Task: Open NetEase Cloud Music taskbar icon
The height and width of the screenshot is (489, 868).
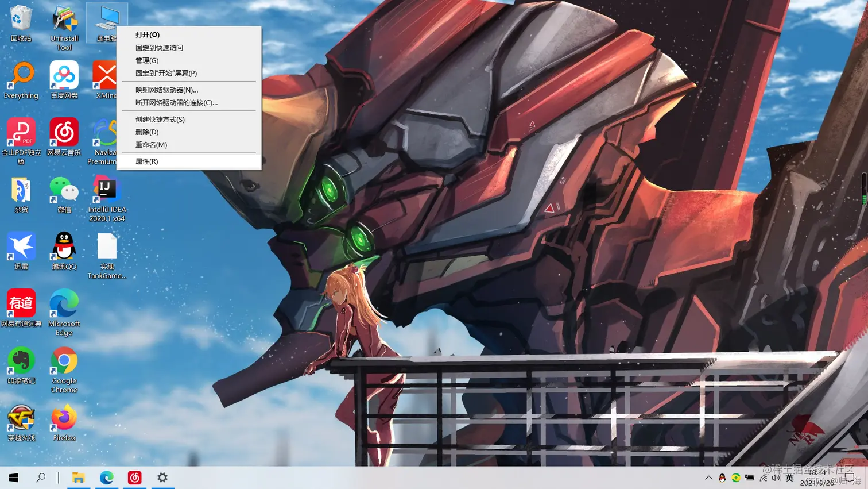Action: point(134,478)
